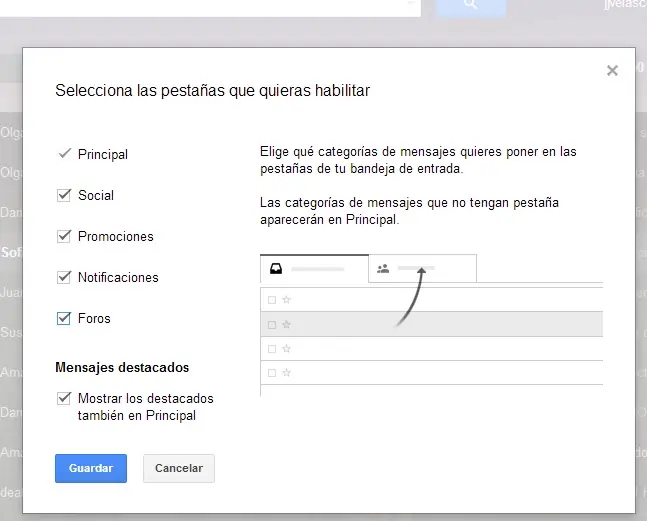
Task: Click the Principal checkmark
Action: coord(65,154)
